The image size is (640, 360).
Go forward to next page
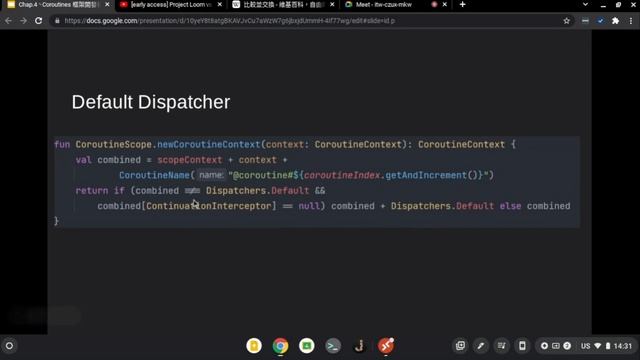coord(23,20)
